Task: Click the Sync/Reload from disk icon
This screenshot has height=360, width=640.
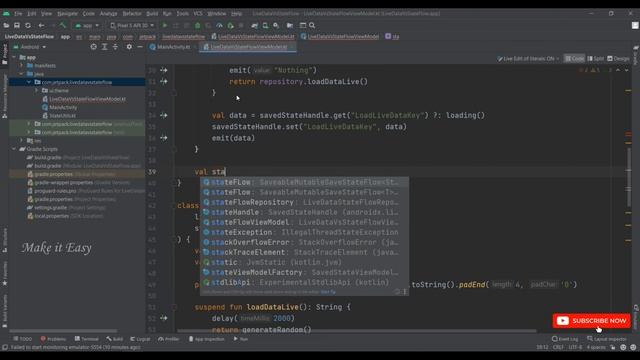Action: pos(28,25)
